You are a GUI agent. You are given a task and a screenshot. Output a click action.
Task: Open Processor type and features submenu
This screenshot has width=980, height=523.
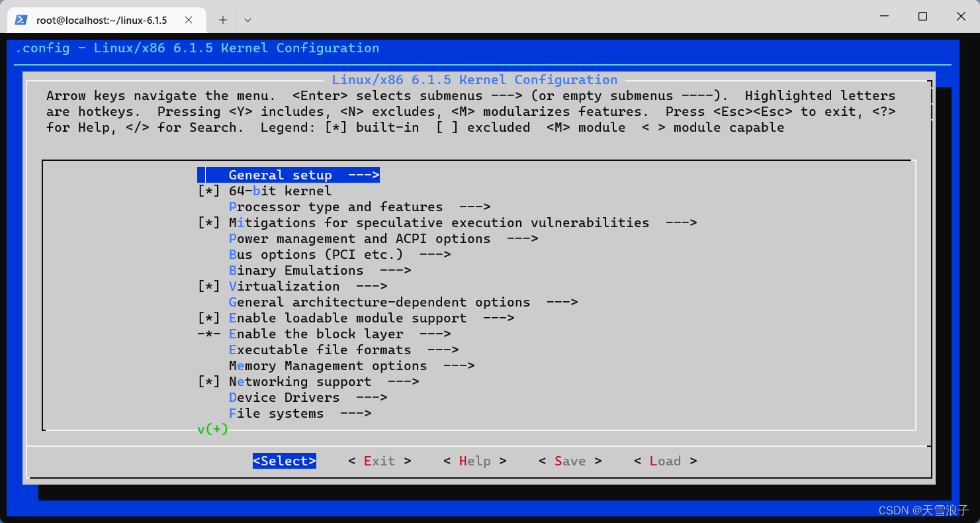(x=359, y=207)
